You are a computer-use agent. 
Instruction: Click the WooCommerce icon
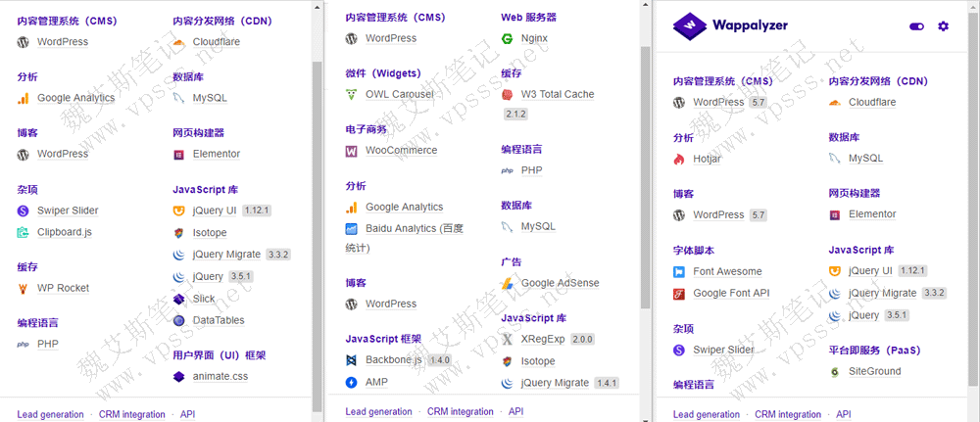coord(352,151)
